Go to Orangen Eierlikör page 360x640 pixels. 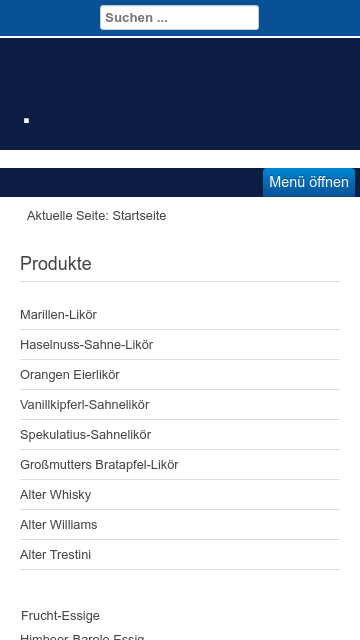click(70, 375)
